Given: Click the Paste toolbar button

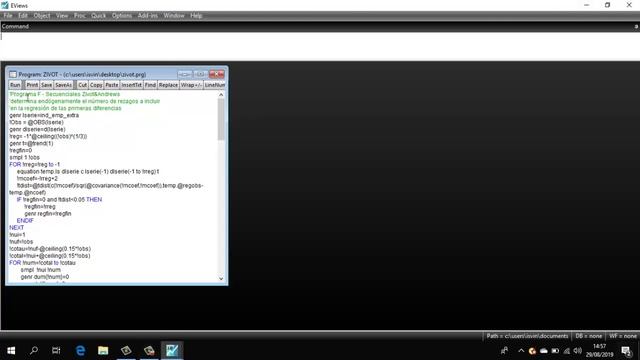Looking at the screenshot, I should (x=111, y=85).
